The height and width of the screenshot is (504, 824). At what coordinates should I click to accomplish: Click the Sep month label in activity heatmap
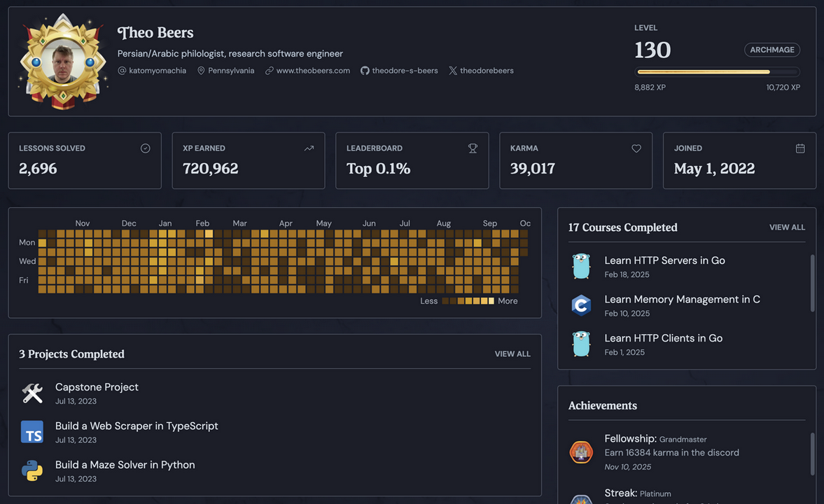490,223
